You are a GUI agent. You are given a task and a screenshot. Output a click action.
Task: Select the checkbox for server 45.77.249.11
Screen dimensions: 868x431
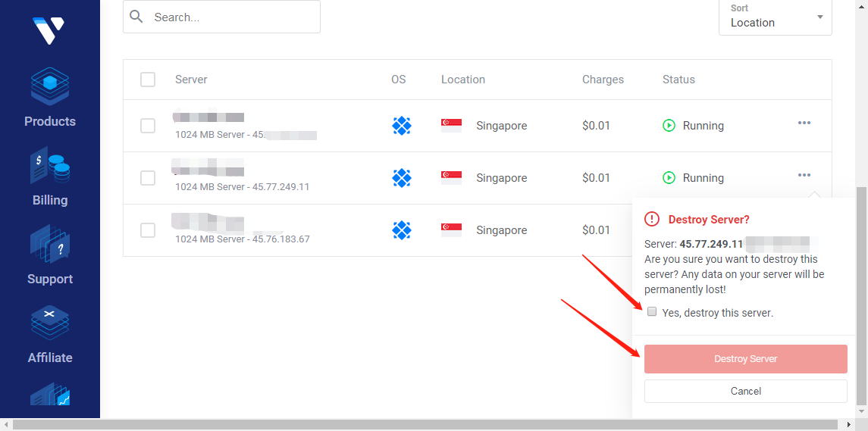(148, 178)
